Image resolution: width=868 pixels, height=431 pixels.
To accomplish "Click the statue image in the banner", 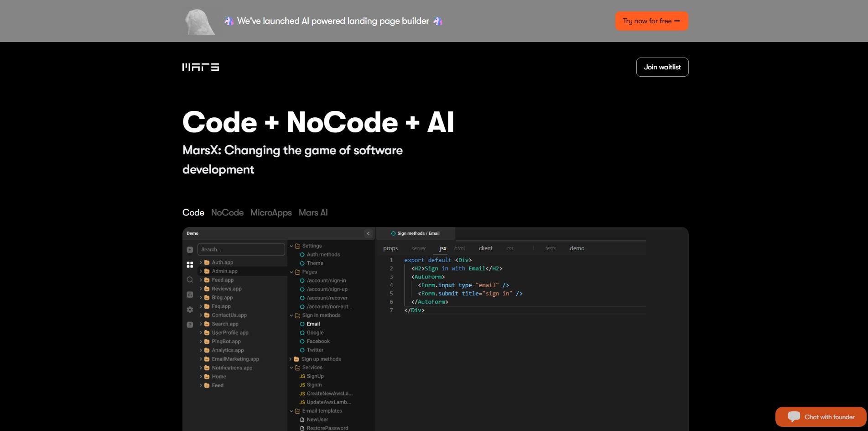I will (199, 21).
